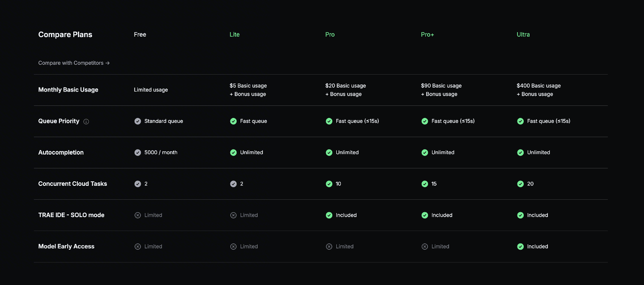
Task: Click the $400 Basic usage text
Action: [x=538, y=85]
